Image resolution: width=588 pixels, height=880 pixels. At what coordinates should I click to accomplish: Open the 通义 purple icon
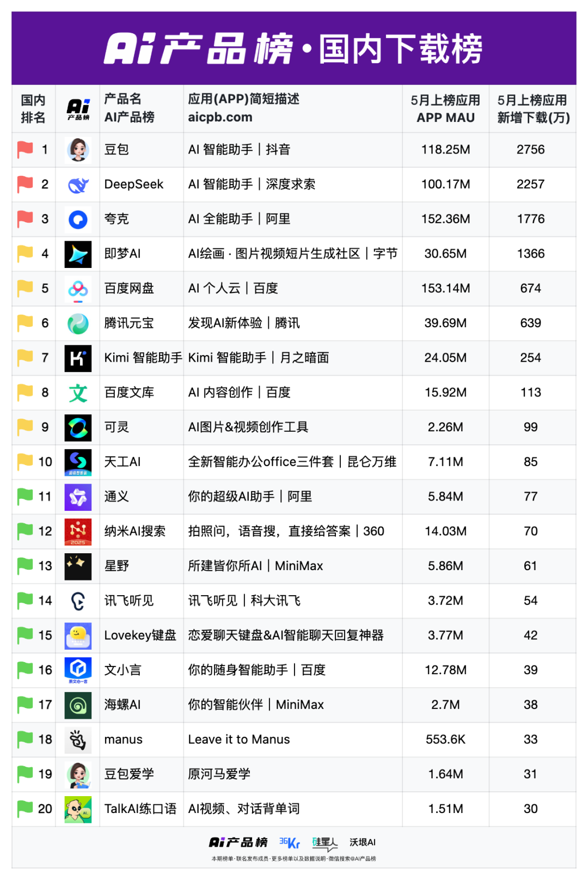click(78, 497)
